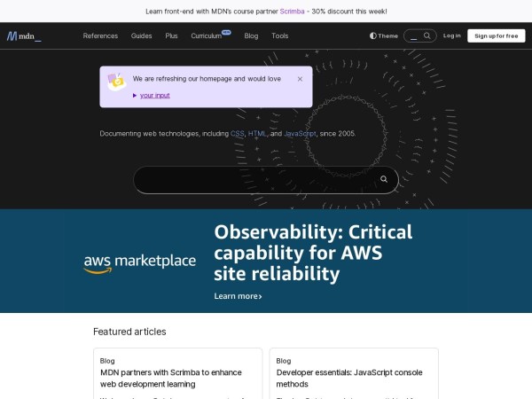The width and height of the screenshot is (532, 399).
Task: Go to the Blog section
Action: [x=251, y=36]
